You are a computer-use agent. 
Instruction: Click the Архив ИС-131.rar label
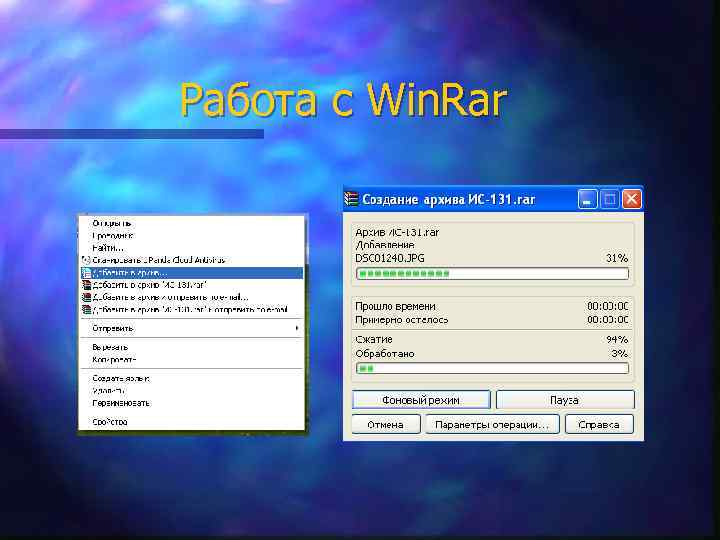click(397, 232)
